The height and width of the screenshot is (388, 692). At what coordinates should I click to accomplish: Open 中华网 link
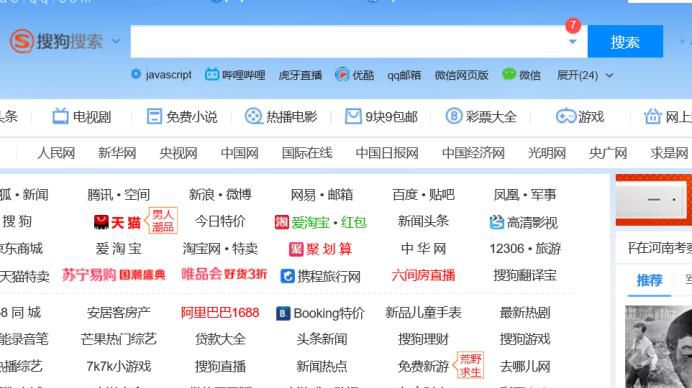coord(423,249)
